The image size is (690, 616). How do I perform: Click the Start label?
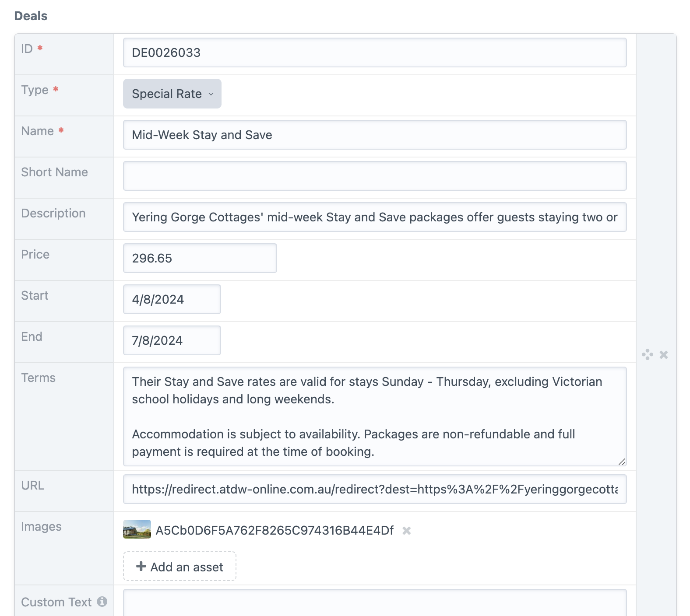(35, 295)
